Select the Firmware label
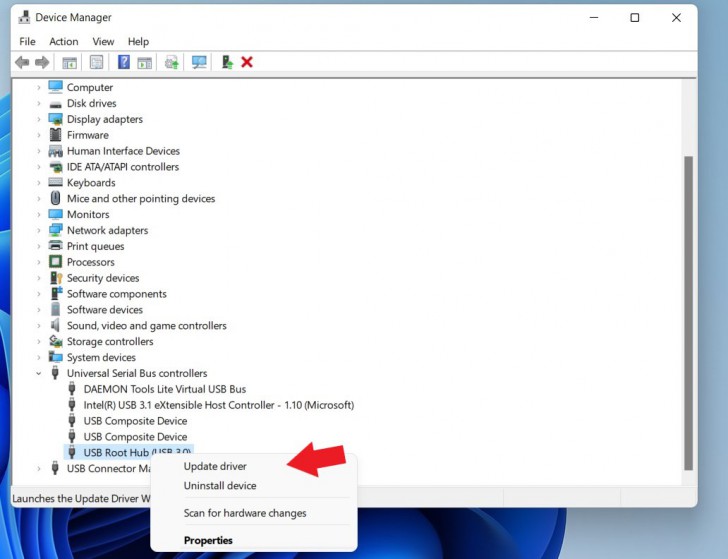This screenshot has height=559, width=728. click(x=88, y=135)
